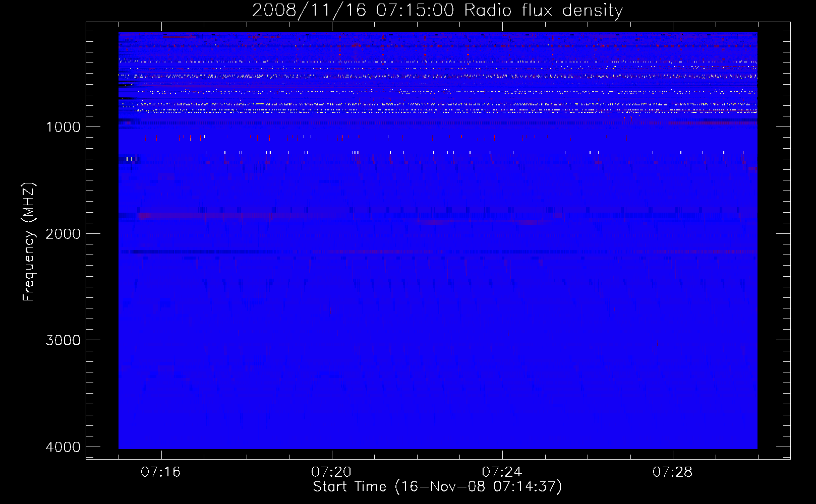Viewport: 816px width, 504px height.
Task: Click the plot title '2008/11/16 07:15:00 Radio flux density'
Action: click(x=437, y=11)
